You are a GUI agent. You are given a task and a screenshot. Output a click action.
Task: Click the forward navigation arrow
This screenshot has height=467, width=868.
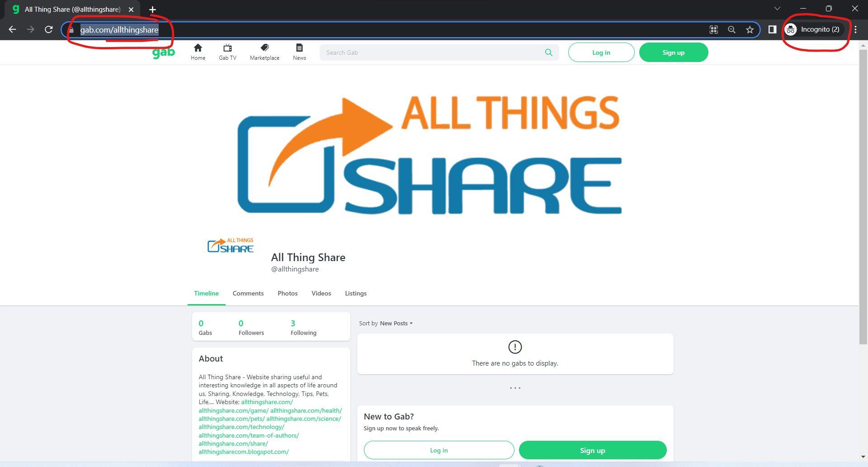pos(30,29)
